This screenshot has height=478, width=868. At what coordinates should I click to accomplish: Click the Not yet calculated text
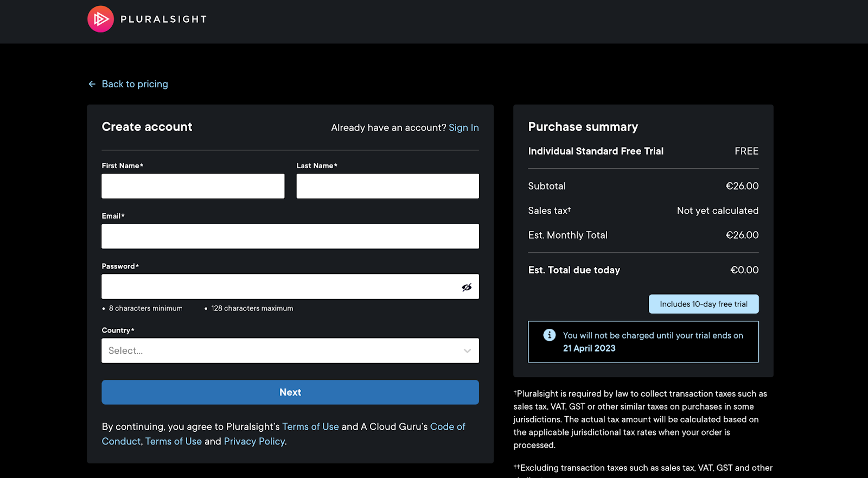(x=718, y=211)
